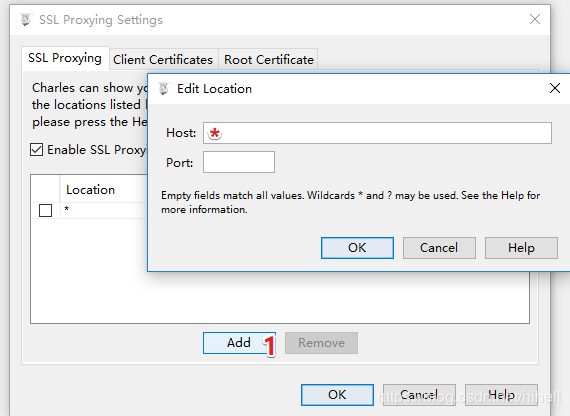Close the SSL Proxying Settings window
Viewport: 570px width, 416px height.
coord(535,19)
